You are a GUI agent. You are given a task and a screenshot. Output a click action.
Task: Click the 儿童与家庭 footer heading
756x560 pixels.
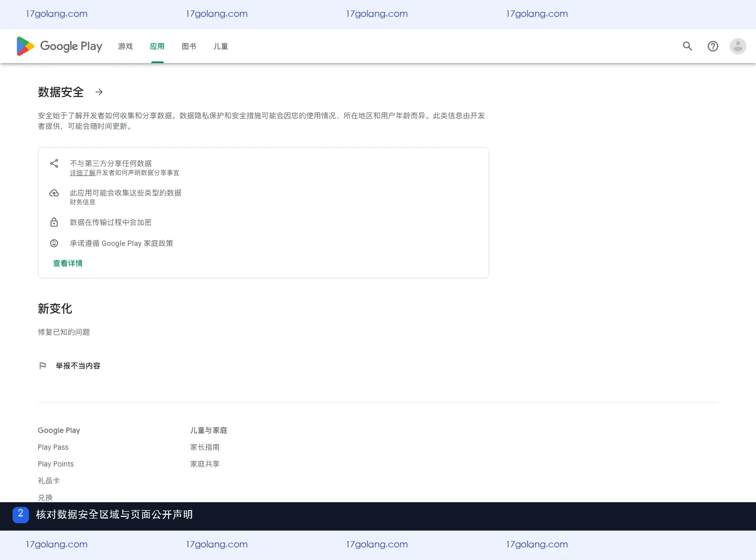[x=208, y=430]
